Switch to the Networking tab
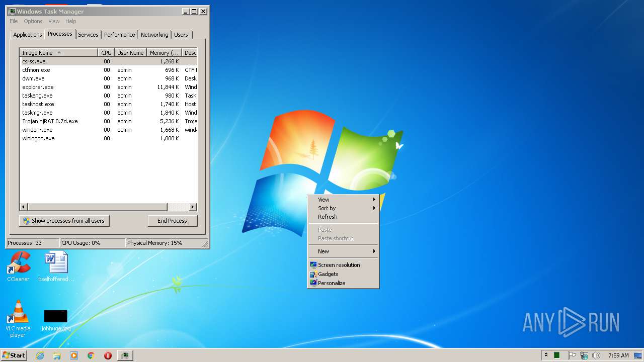644x362 pixels. [154, 35]
